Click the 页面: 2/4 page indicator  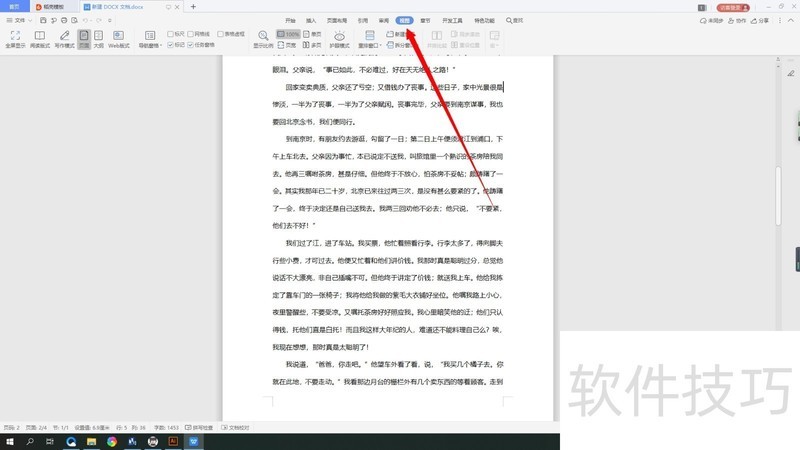pyautogui.click(x=36, y=428)
